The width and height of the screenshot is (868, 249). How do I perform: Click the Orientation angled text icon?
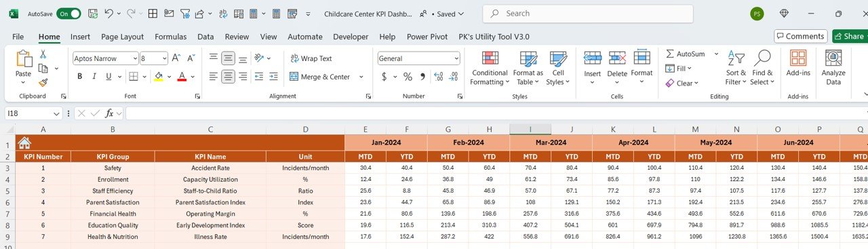tap(260, 58)
